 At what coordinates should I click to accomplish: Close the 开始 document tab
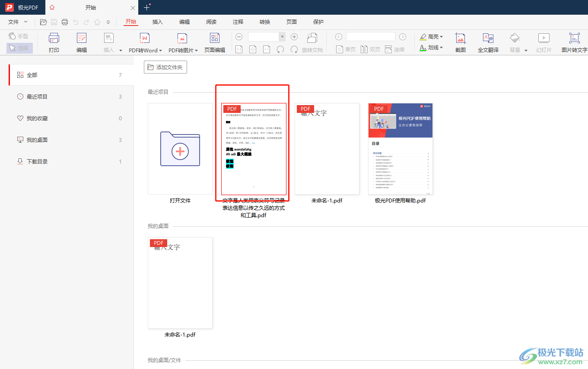133,8
